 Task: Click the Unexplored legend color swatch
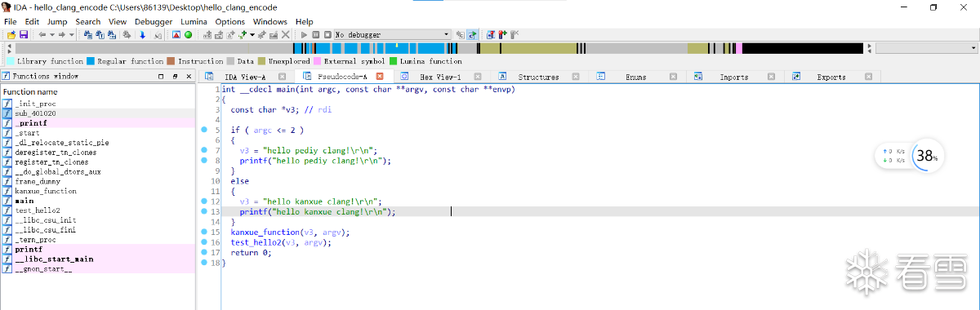262,61
